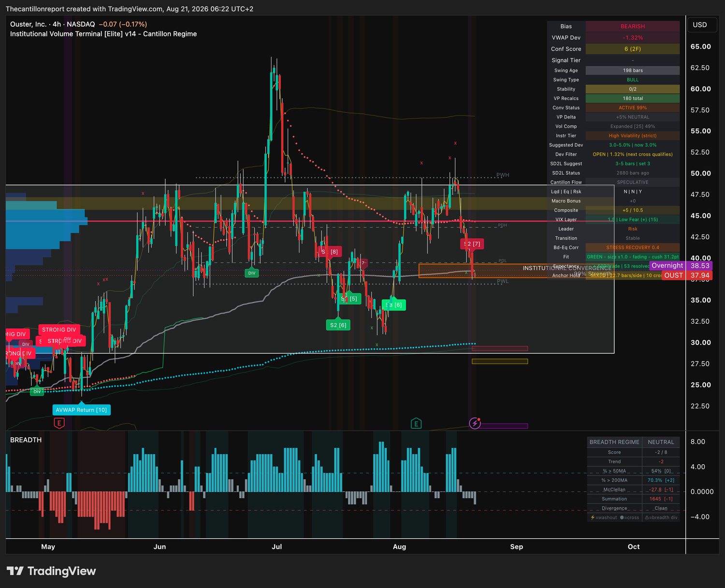
Task: Click the Sep label on time axis
Action: (517, 547)
